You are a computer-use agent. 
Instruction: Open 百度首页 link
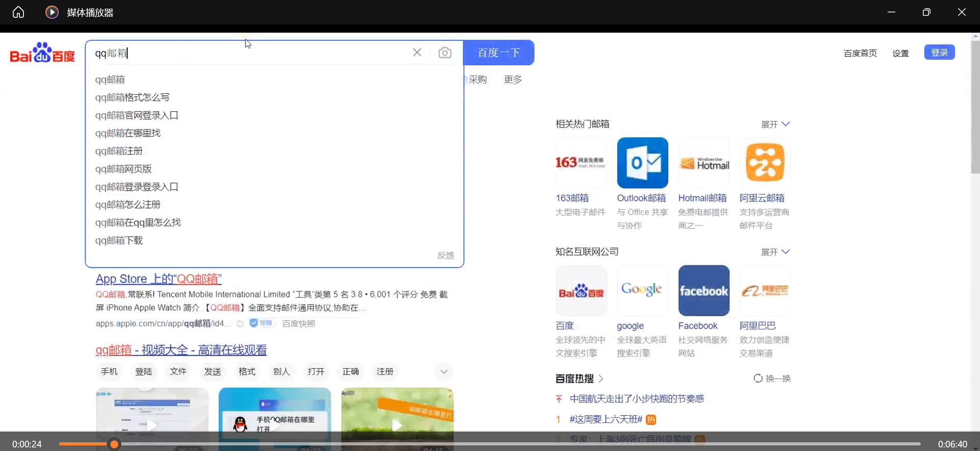tap(860, 53)
